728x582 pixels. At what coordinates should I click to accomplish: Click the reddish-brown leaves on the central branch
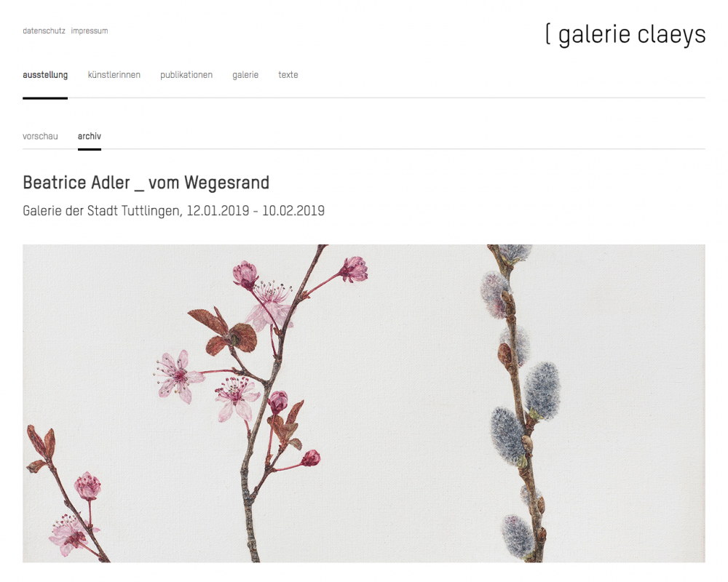(x=225, y=332)
